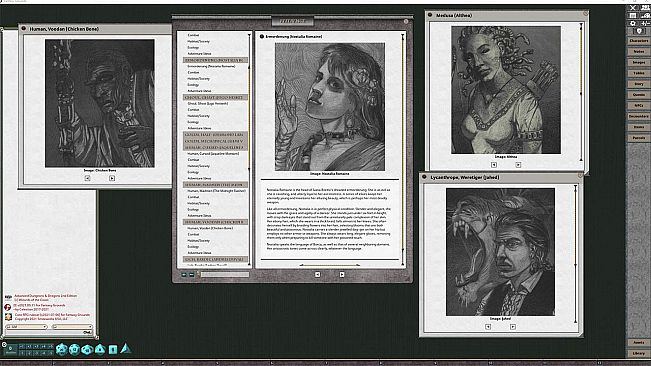This screenshot has width=651, height=366.
Task: Select Emordenung (Nostalia Romaine) index row
Action: point(211,66)
